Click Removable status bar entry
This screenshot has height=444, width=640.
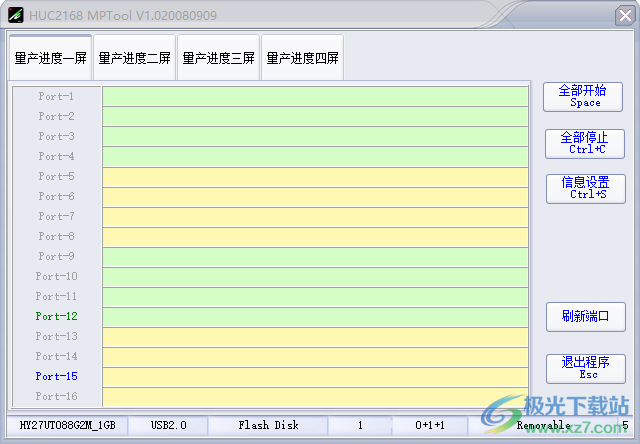click(x=544, y=425)
